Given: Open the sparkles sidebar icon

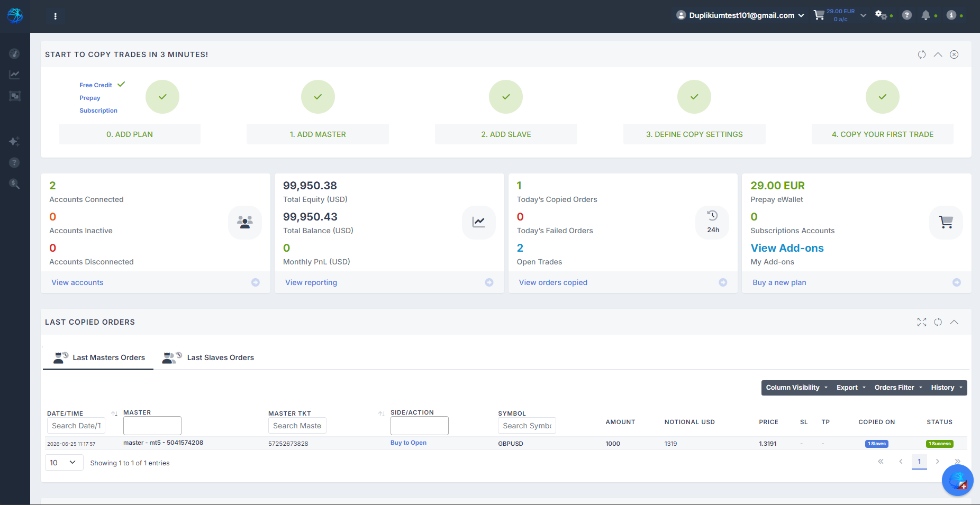Looking at the screenshot, I should coord(15,141).
